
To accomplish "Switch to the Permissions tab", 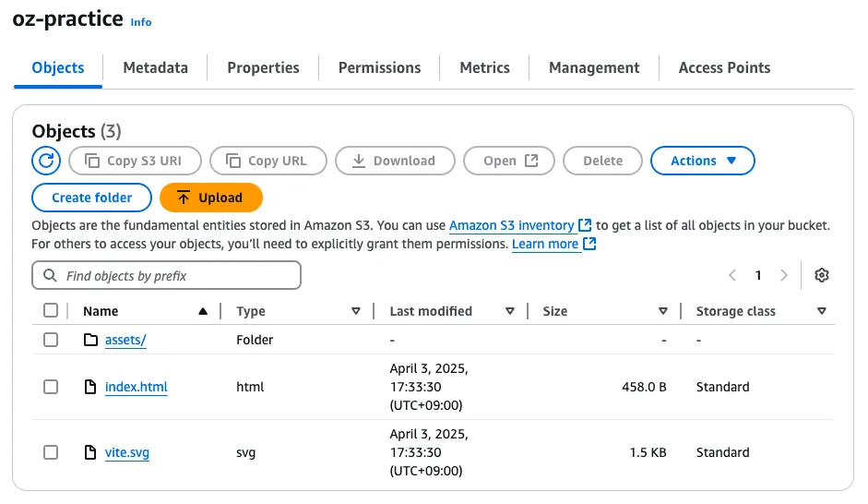I will coord(379,67).
